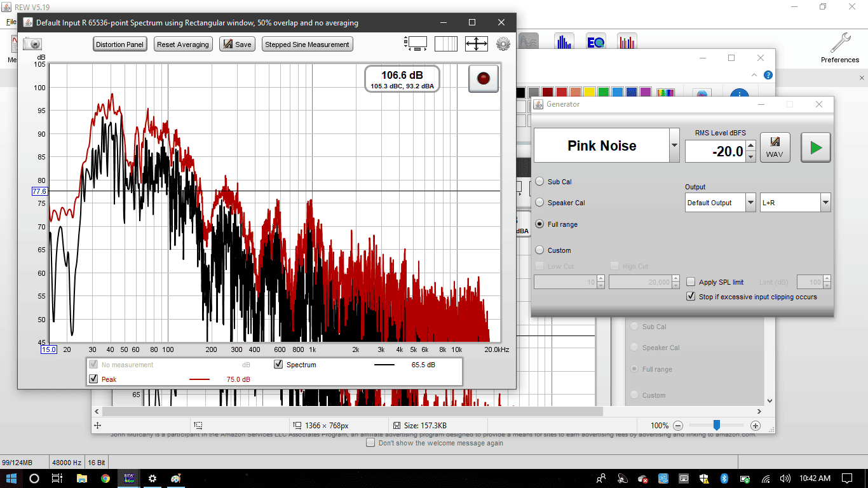Open the colored bar chart tool in REW toolbar

point(627,42)
